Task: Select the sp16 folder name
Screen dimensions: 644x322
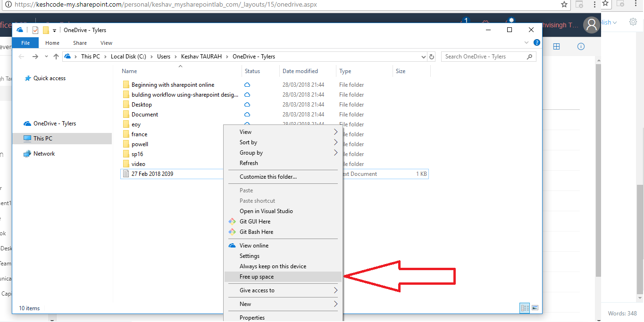Action: [x=137, y=154]
